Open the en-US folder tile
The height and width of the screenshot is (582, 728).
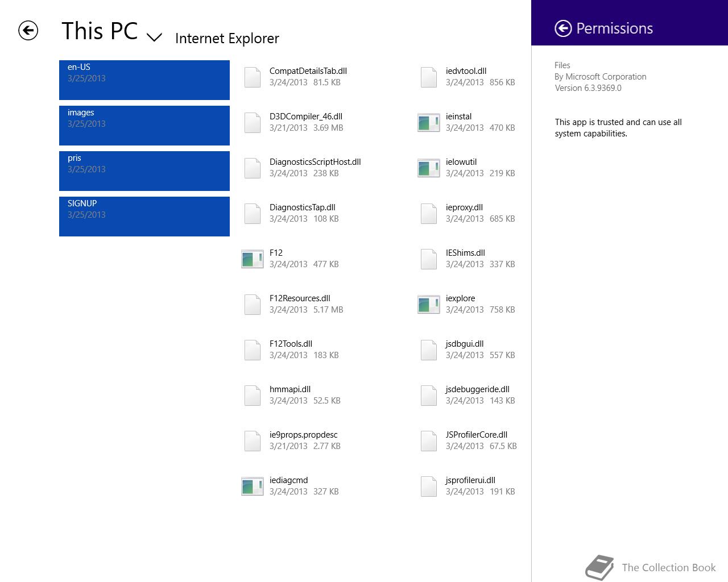[144, 80]
